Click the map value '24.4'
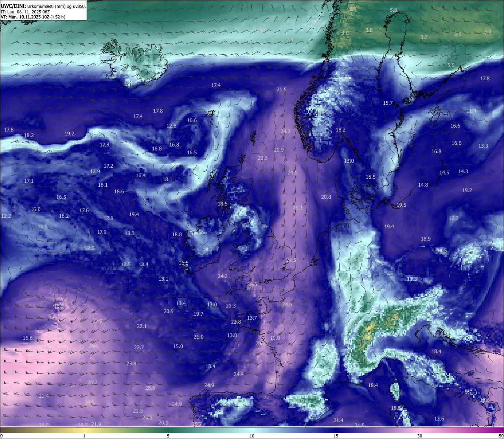Image resolution: width=504 pixels, height=439 pixels. click(239, 374)
